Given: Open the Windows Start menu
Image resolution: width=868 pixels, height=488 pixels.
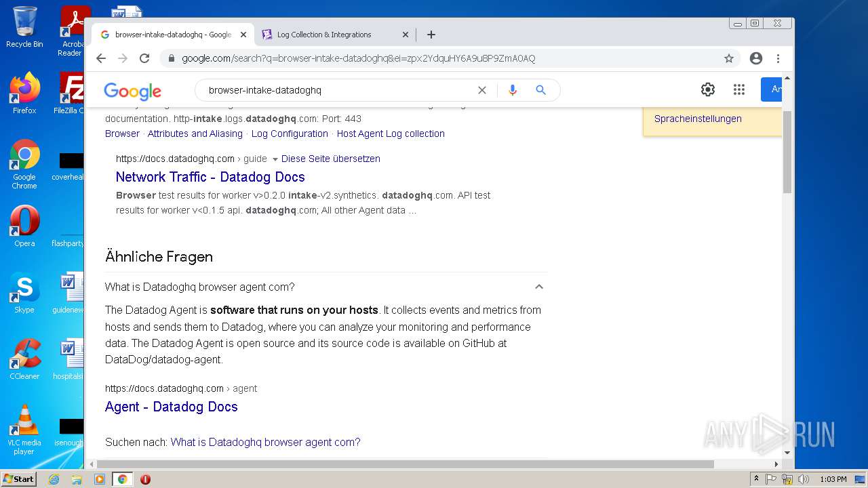Looking at the screenshot, I should tap(18, 479).
